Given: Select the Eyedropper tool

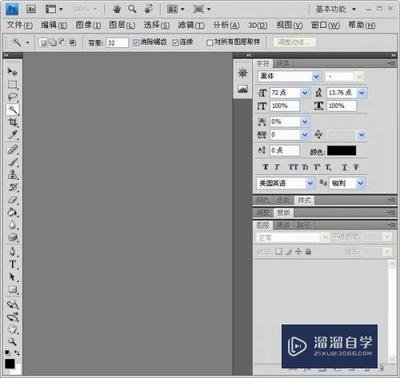Looking at the screenshot, I should click(12, 135).
